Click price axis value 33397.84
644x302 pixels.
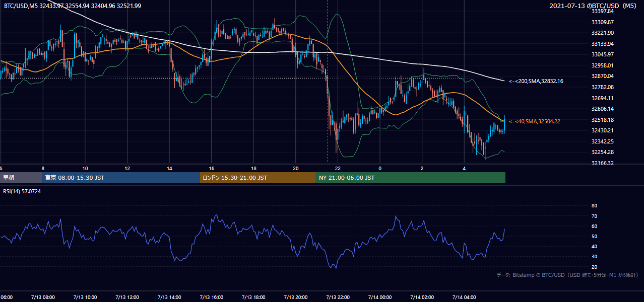click(x=603, y=11)
